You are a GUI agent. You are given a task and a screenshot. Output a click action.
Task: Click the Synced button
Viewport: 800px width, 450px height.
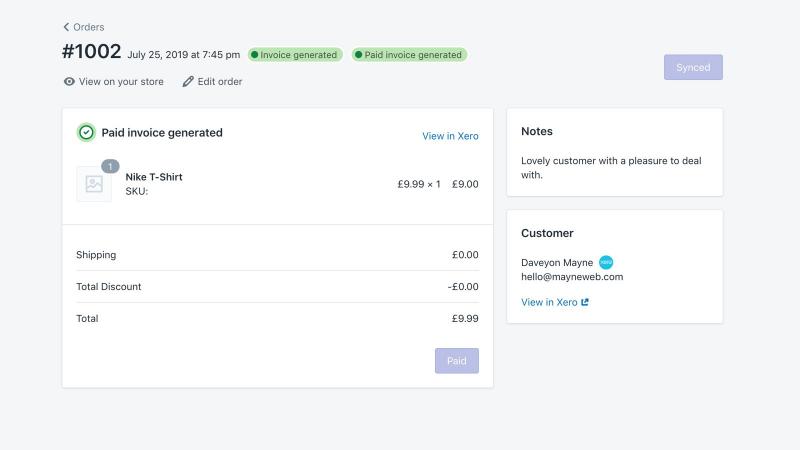tap(693, 67)
